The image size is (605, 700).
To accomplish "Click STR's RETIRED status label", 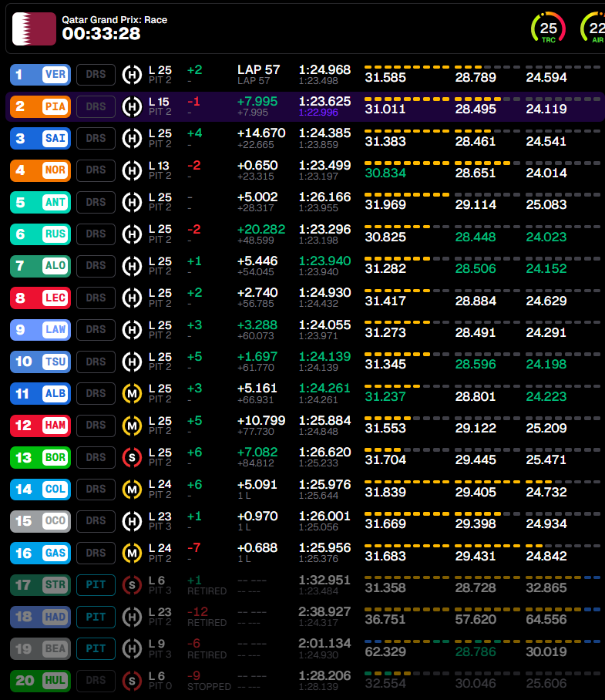I will tap(207, 591).
